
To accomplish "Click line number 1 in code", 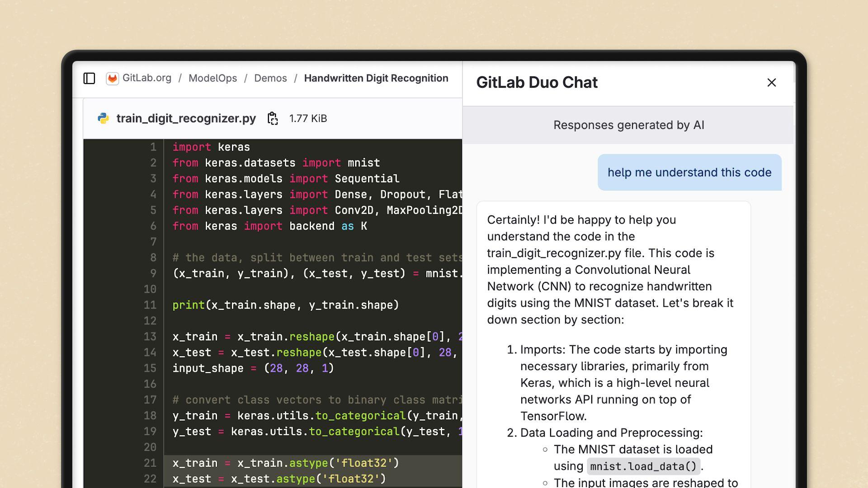I will coord(153,147).
